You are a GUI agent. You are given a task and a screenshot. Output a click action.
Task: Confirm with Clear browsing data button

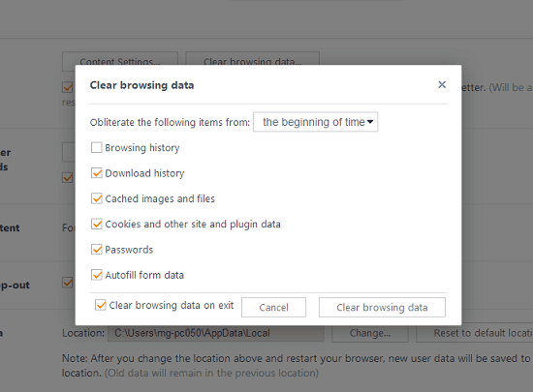pos(382,308)
